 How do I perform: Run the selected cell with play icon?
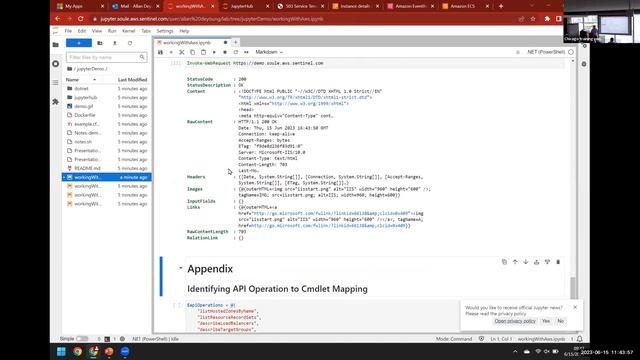214,52
